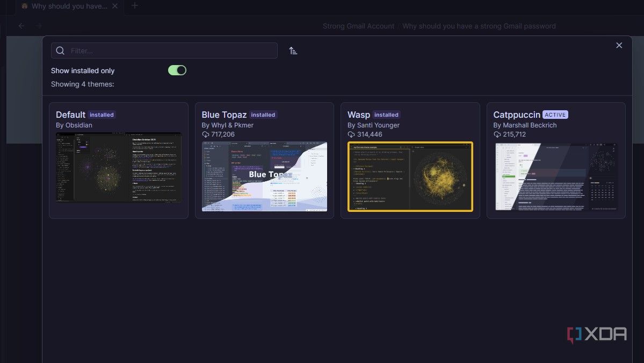This screenshot has height=363, width=644.
Task: Click author text By Marshall Beckrich
Action: pyautogui.click(x=525, y=125)
